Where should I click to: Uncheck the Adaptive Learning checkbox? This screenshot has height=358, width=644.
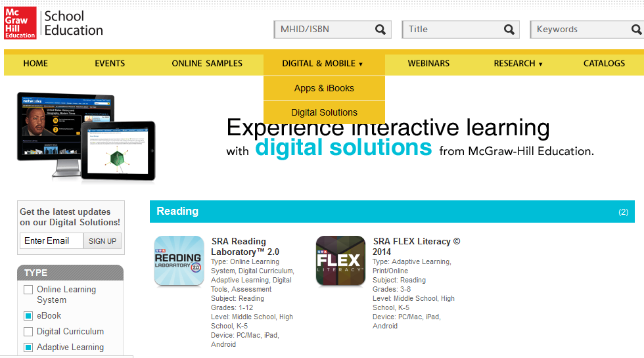28,347
